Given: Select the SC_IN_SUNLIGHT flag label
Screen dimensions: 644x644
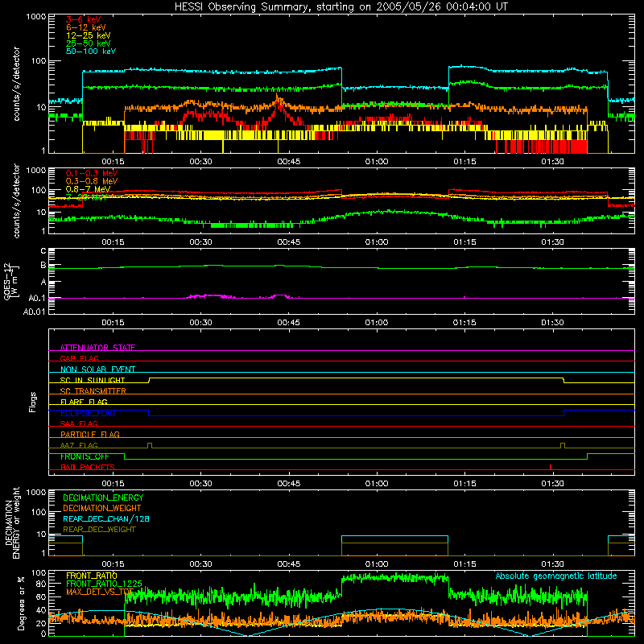Looking at the screenshot, I should coord(93,380).
